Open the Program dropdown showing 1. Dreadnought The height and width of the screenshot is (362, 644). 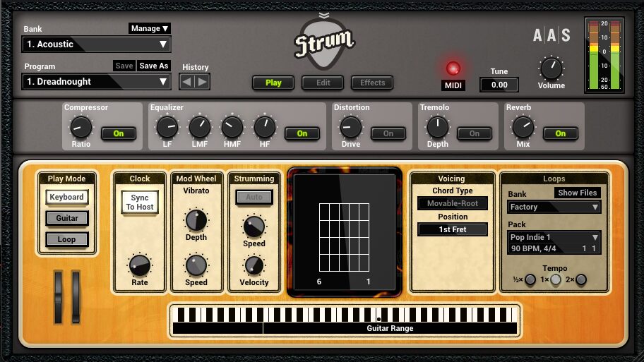click(x=96, y=82)
